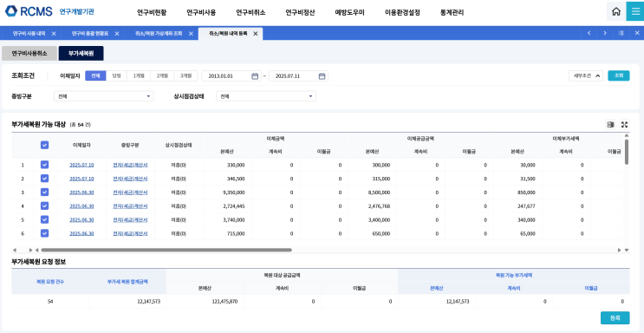Open the 이용환경설정 menu
Image resolution: width=644 pixels, height=333 pixels.
(402, 12)
